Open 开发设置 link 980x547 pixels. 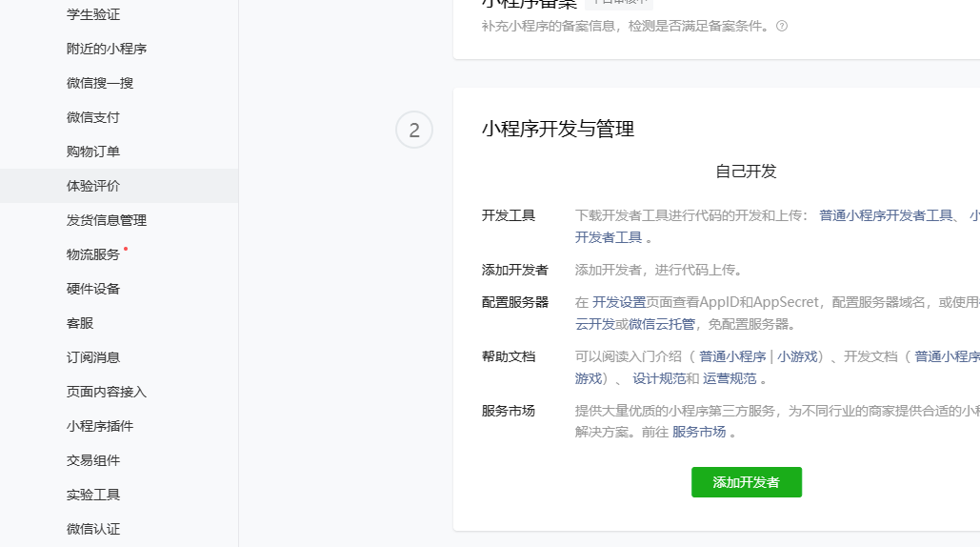pos(619,303)
